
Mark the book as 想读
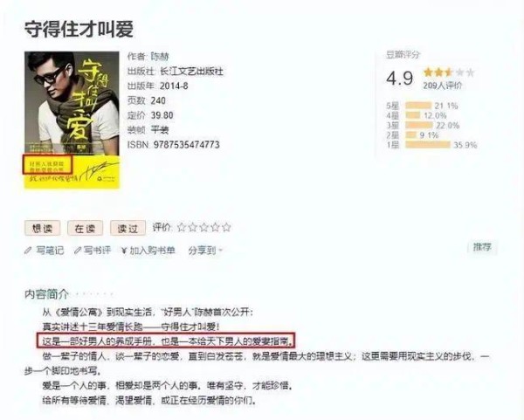pos(43,229)
